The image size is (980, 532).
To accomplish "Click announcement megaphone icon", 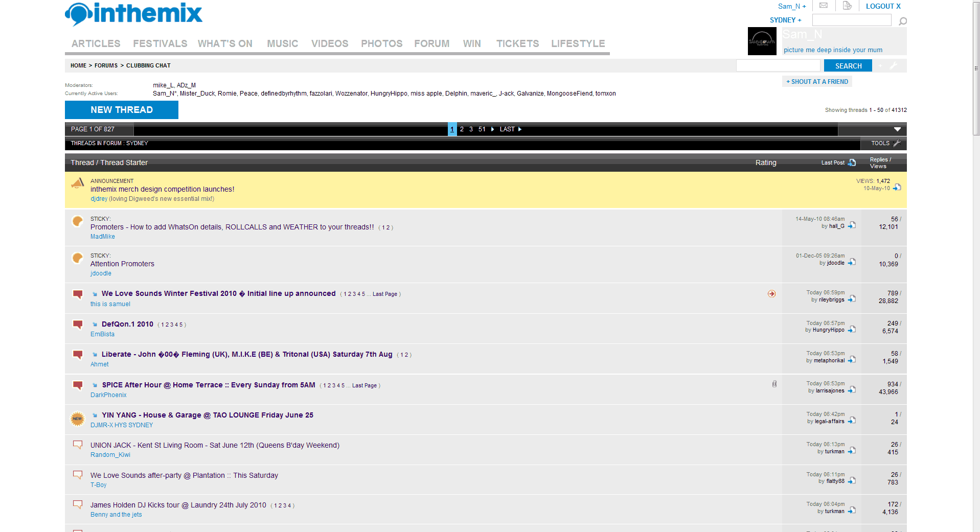I will [x=77, y=183].
